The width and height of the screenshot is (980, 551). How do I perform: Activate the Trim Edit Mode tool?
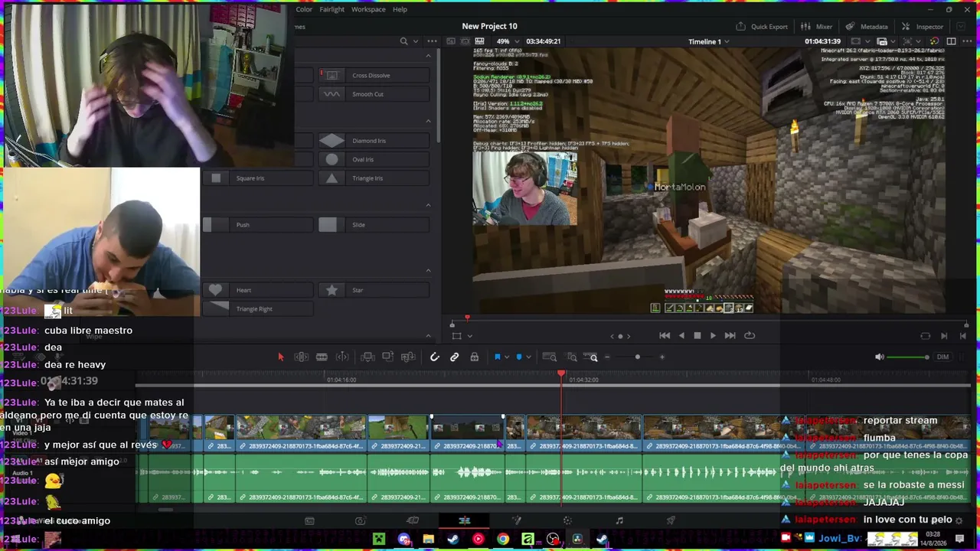[x=301, y=357]
